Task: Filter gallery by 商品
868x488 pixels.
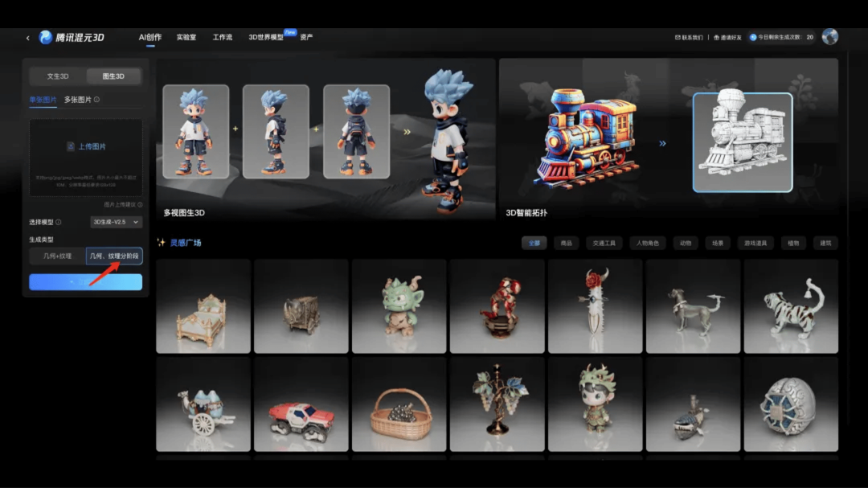Action: coord(566,243)
